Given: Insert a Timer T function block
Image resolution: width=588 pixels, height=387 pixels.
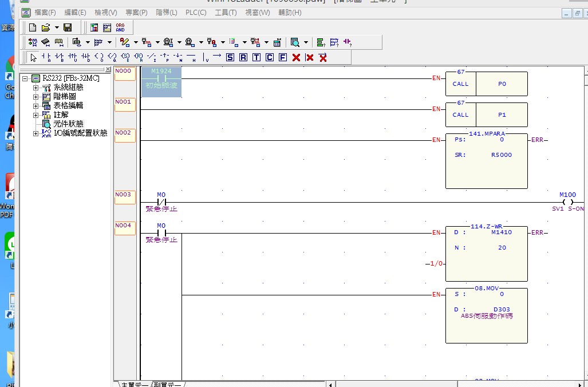Looking at the screenshot, I should (x=256, y=57).
